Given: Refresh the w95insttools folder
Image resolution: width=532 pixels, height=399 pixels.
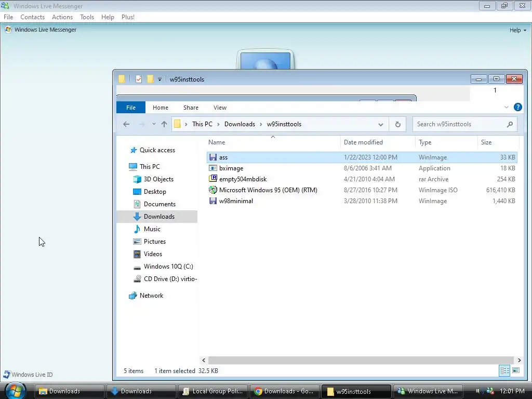Looking at the screenshot, I should (x=397, y=124).
